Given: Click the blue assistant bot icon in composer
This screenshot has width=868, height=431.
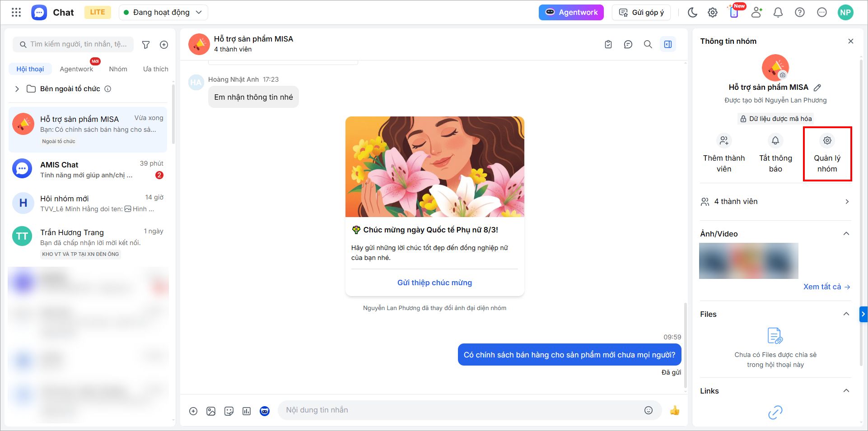Looking at the screenshot, I should (265, 411).
